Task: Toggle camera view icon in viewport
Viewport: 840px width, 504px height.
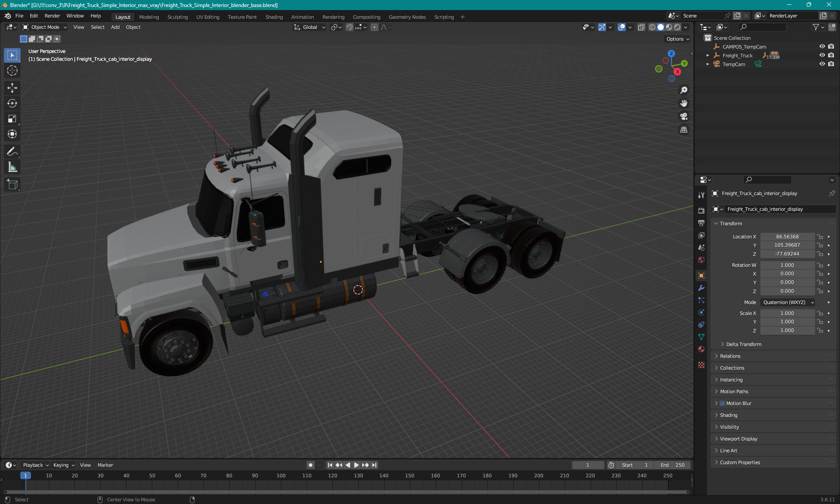Action: pos(683,116)
